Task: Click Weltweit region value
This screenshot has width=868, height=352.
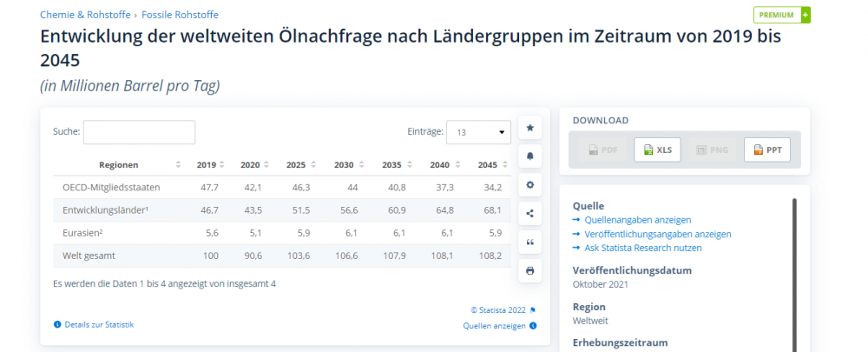Action: pyautogui.click(x=590, y=321)
